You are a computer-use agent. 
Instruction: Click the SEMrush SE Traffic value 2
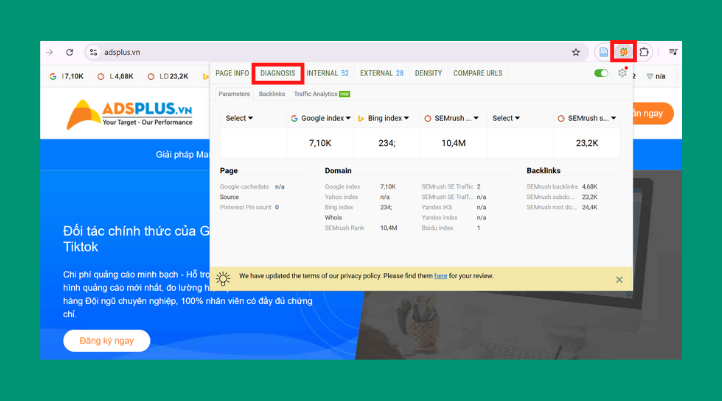point(479,187)
